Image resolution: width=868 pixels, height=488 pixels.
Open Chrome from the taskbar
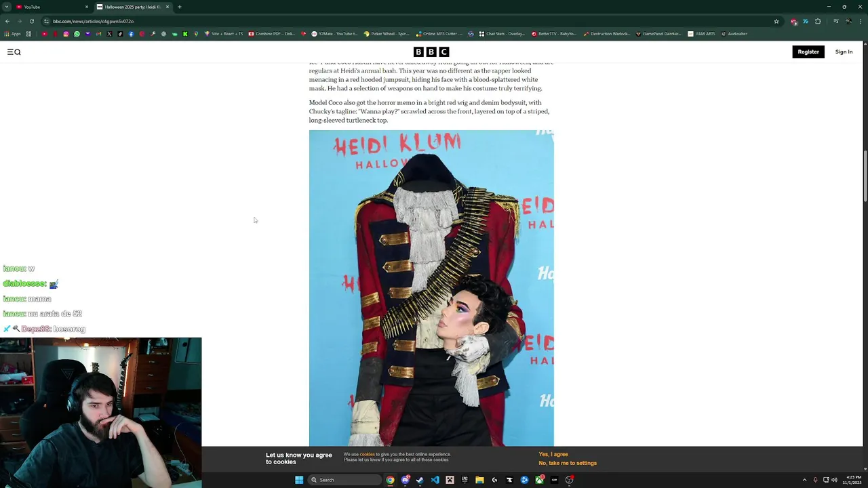pos(391,480)
